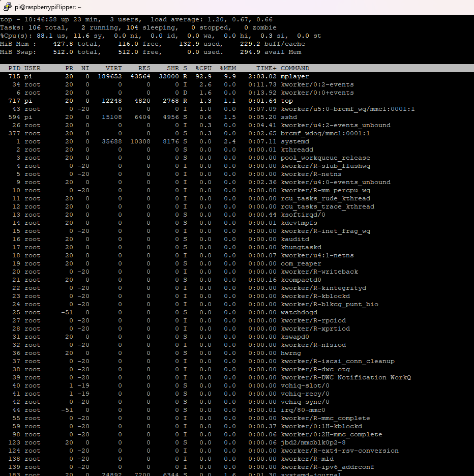Select the %MEM column header
Viewport: 474px width, 476px height.
pyautogui.click(x=228, y=68)
